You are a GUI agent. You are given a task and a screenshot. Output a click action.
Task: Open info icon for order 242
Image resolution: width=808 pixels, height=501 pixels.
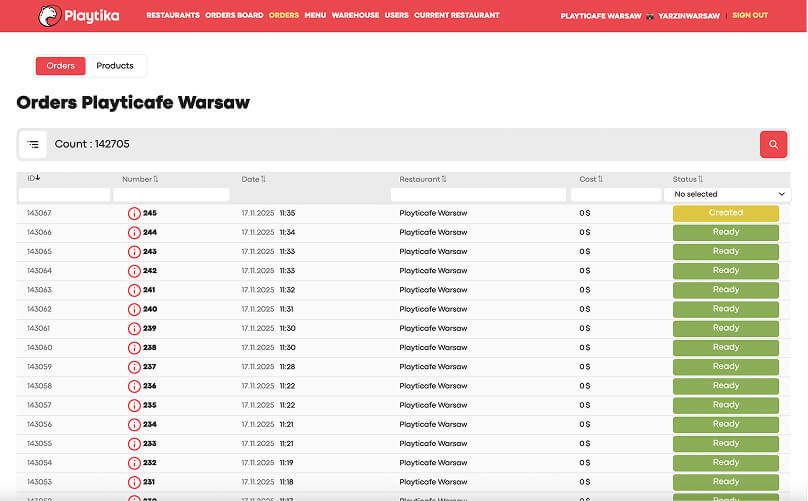pyautogui.click(x=134, y=271)
